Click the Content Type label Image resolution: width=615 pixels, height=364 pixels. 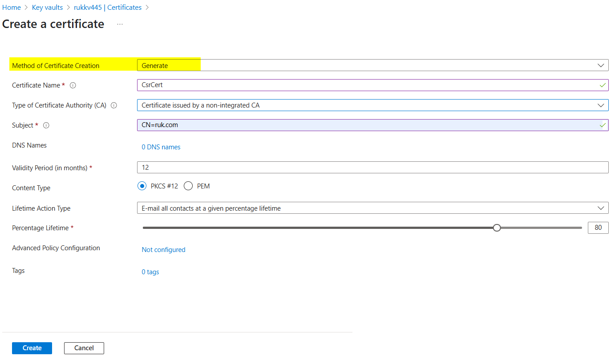(31, 188)
